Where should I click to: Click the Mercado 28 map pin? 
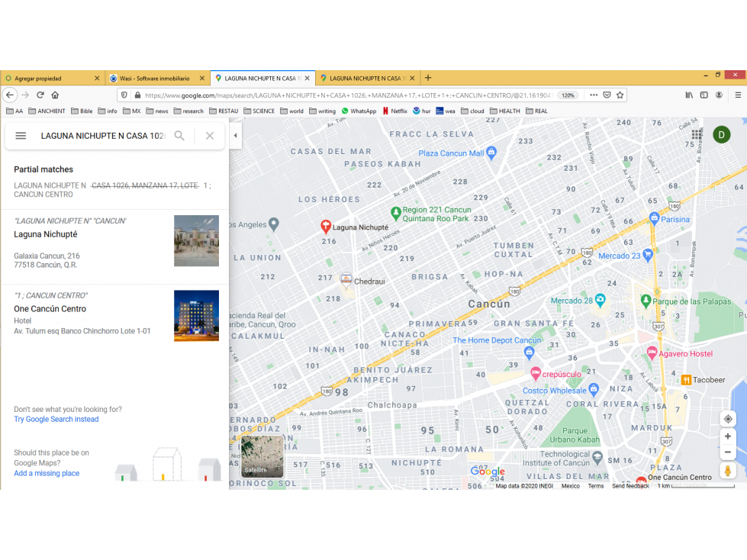point(600,300)
